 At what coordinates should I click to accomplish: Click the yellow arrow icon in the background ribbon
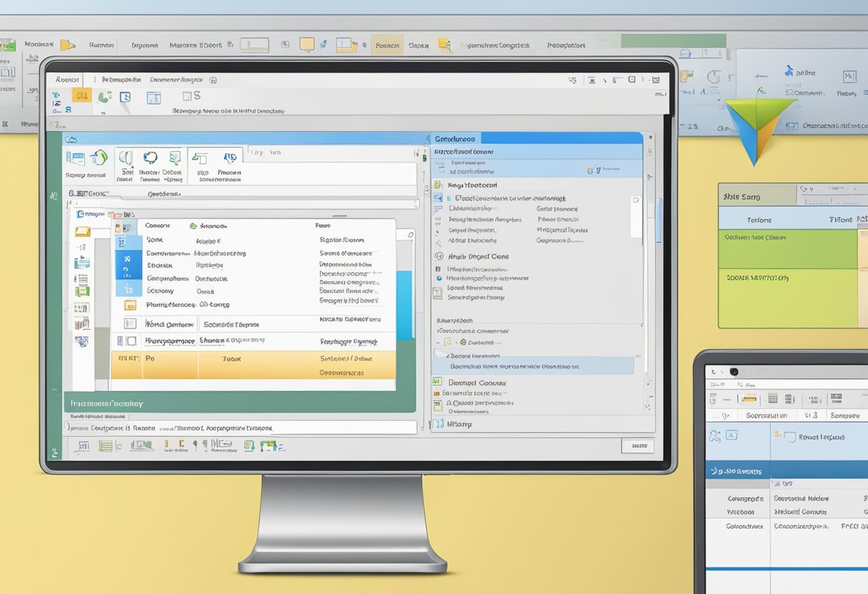pyautogui.click(x=67, y=45)
